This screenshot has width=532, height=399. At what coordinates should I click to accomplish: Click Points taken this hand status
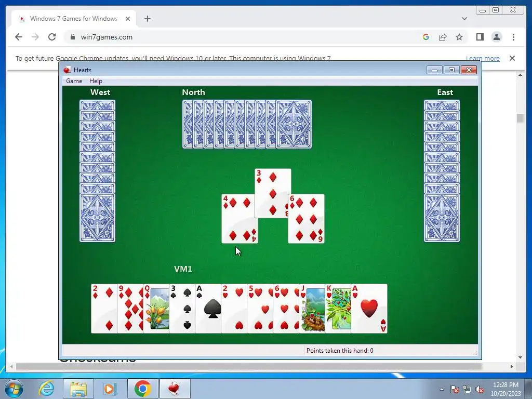[340, 351]
